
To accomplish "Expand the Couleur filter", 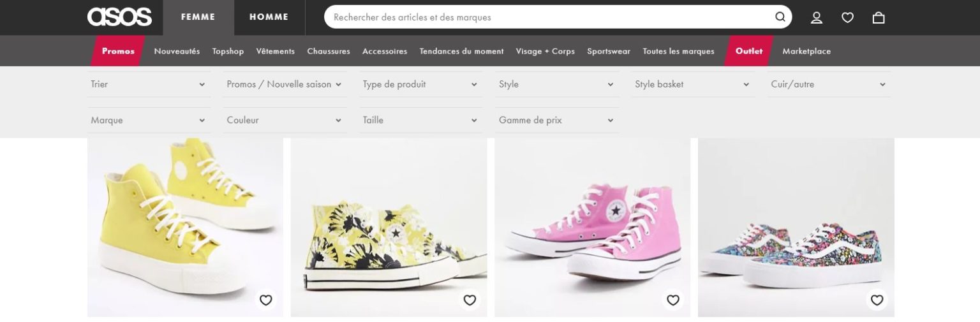I will point(284,120).
